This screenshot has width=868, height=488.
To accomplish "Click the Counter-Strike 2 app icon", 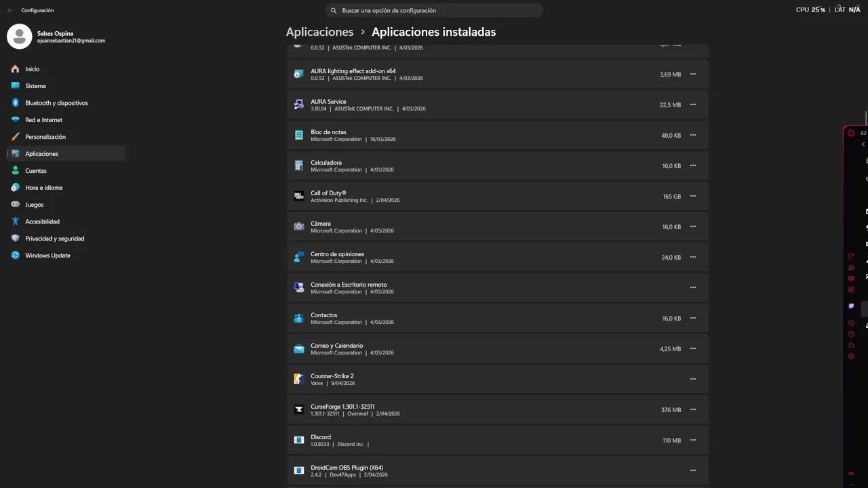I will point(298,380).
